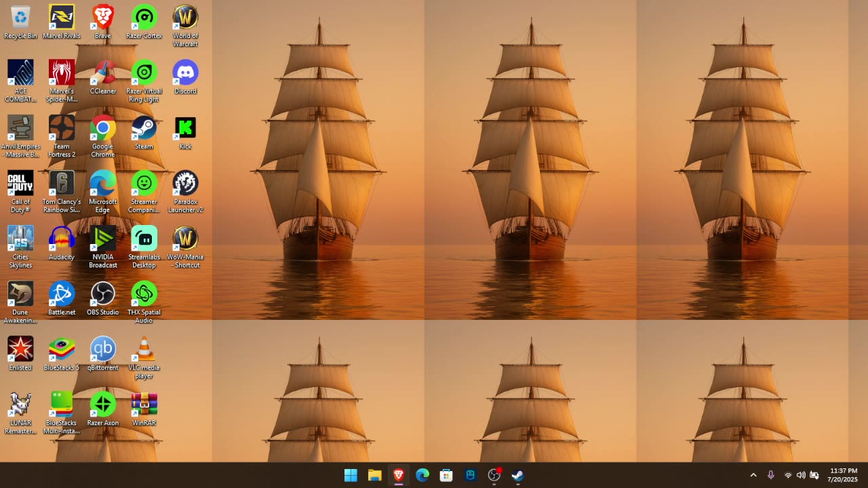This screenshot has height=488, width=868.
Task: Select the WoW-Mania shortcut icon
Action: (x=185, y=247)
